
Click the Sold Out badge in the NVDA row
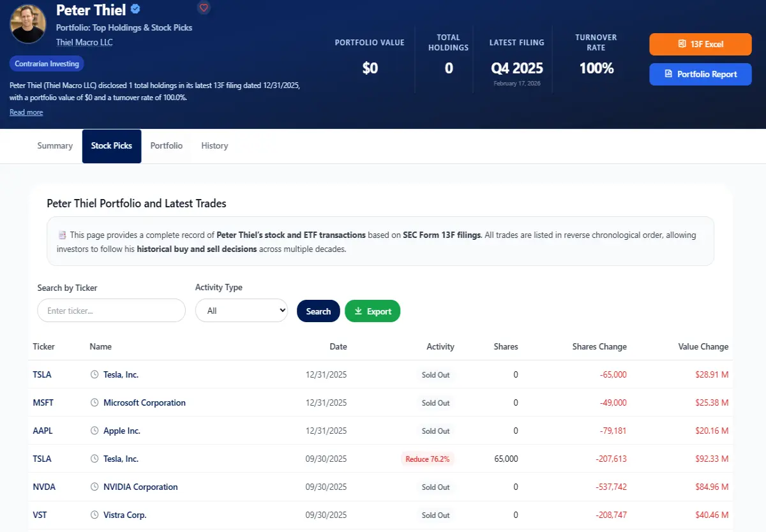436,487
